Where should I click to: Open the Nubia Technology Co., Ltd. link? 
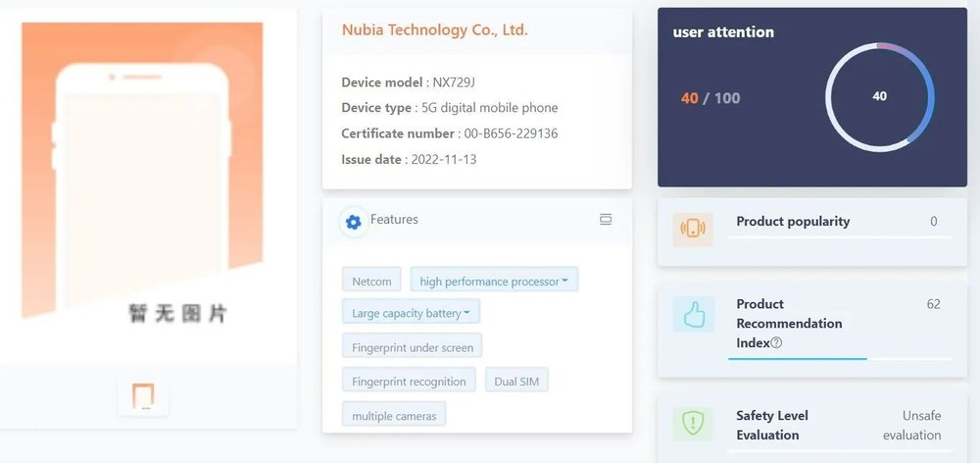point(434,30)
